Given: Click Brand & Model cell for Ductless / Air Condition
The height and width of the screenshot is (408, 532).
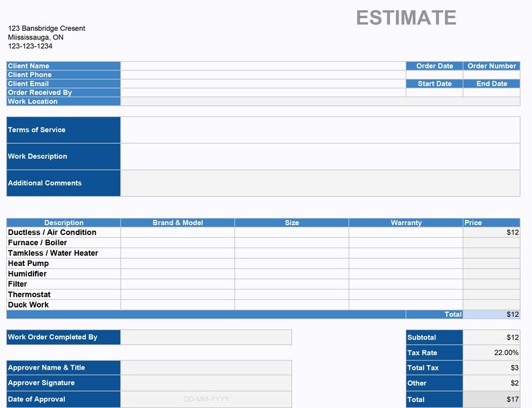Looking at the screenshot, I should [178, 232].
